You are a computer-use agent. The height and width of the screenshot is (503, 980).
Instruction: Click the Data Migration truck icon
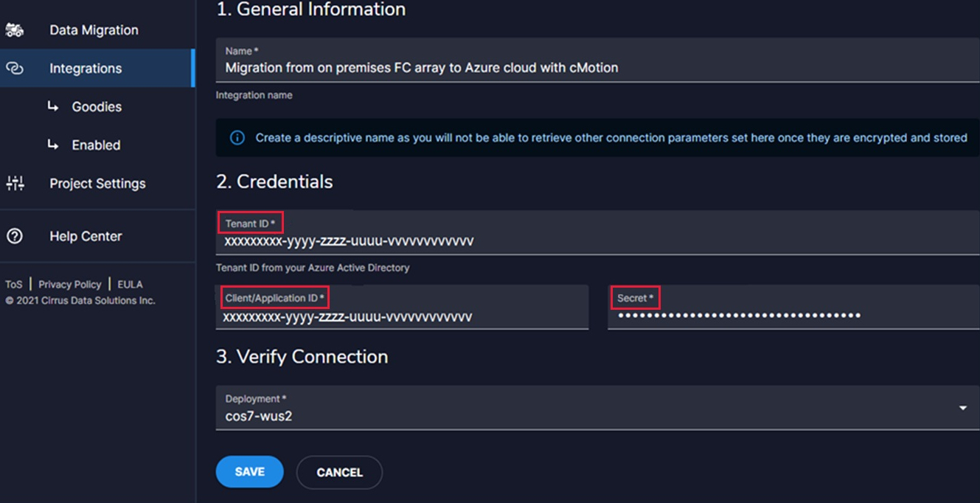click(15, 30)
